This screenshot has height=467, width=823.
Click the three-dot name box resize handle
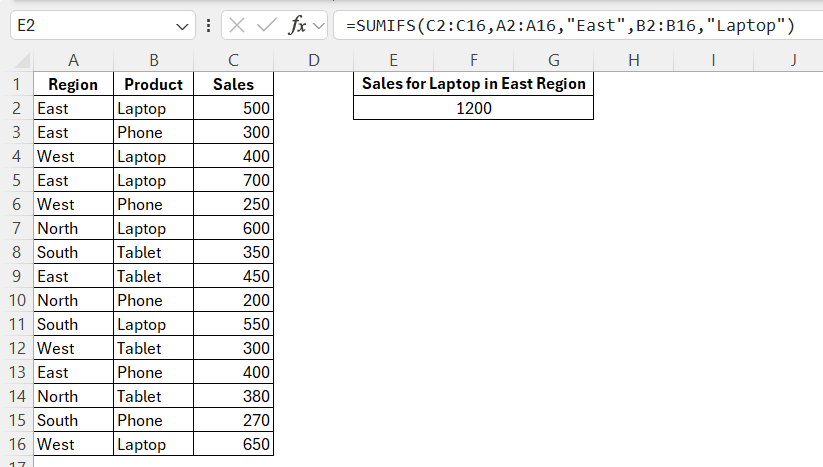point(207,26)
